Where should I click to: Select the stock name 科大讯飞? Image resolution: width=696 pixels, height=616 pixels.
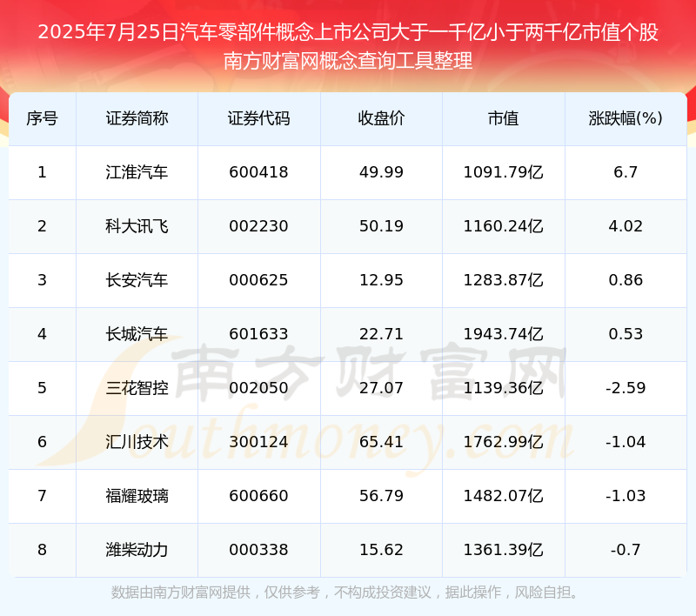click(137, 226)
